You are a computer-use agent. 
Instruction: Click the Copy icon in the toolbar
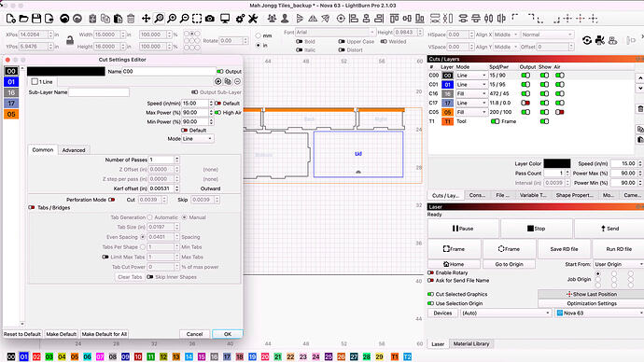click(x=105, y=19)
